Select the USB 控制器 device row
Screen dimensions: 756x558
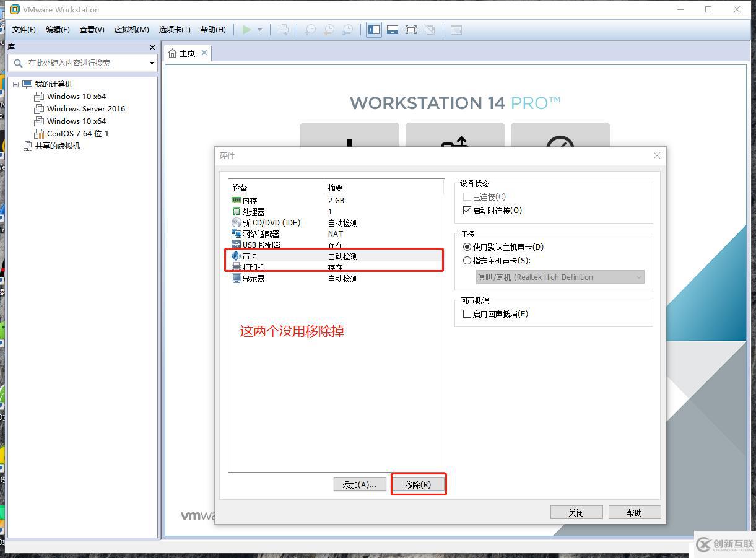[x=336, y=245]
